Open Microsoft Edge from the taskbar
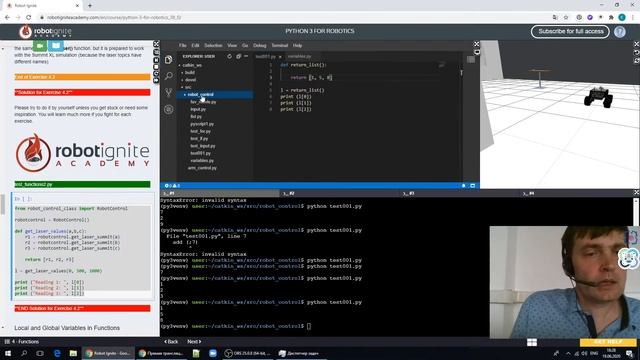640x360 pixels. coord(57,353)
